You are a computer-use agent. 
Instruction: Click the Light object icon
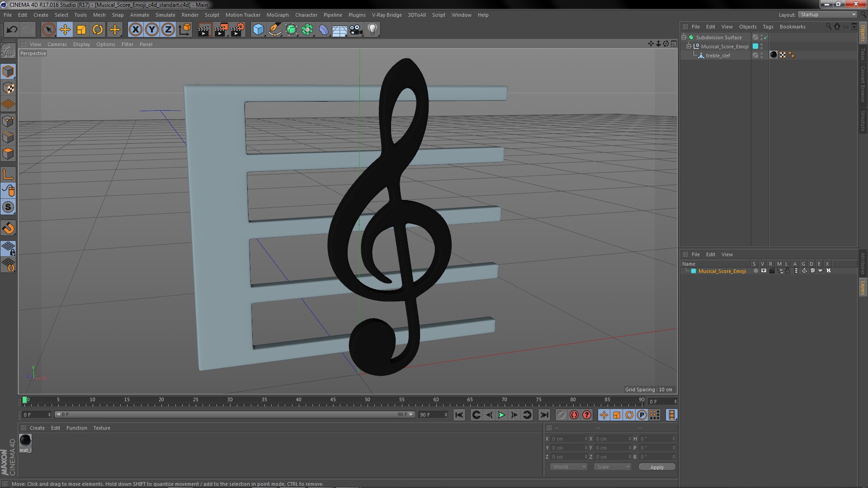tap(372, 30)
